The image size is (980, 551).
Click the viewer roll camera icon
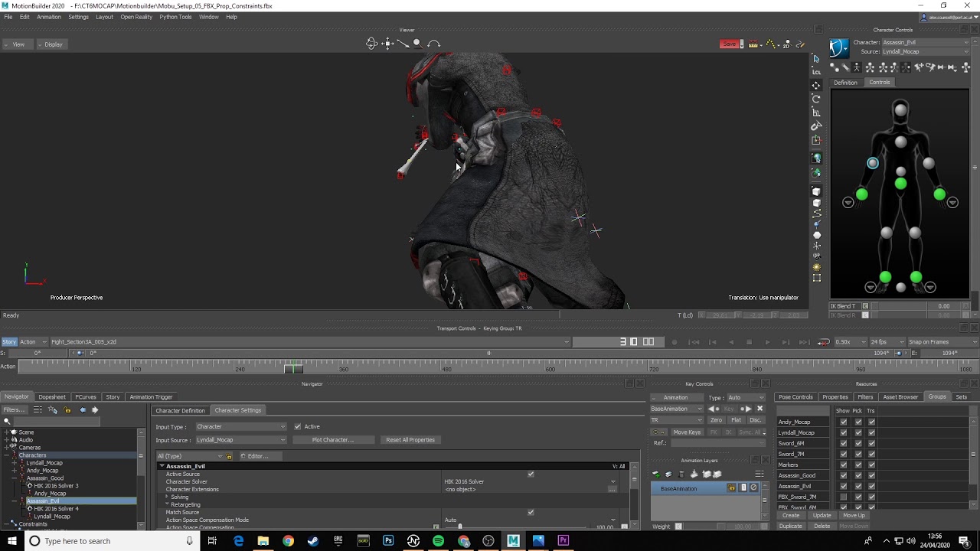click(434, 44)
